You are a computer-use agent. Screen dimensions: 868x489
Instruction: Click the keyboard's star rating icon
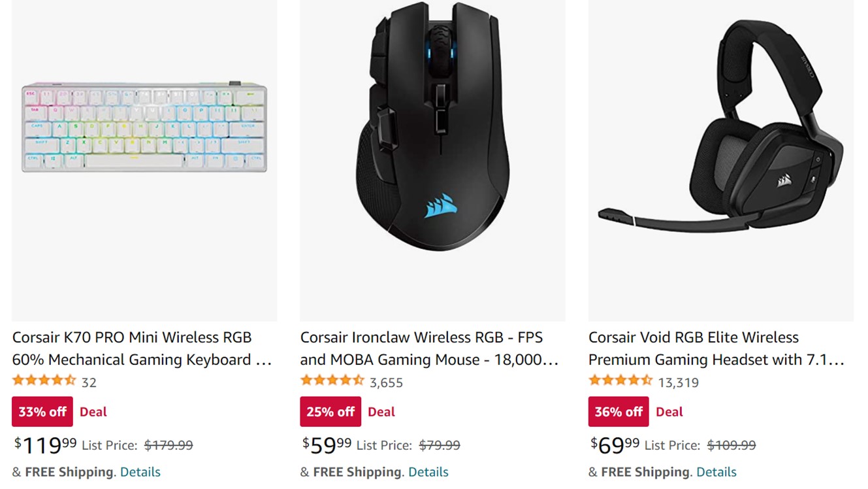[x=44, y=381]
